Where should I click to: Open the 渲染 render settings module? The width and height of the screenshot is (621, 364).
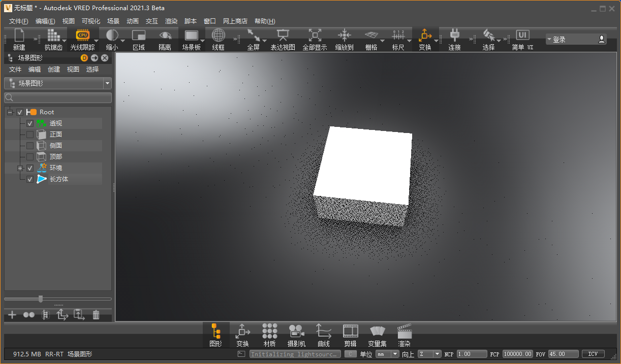pos(405,332)
